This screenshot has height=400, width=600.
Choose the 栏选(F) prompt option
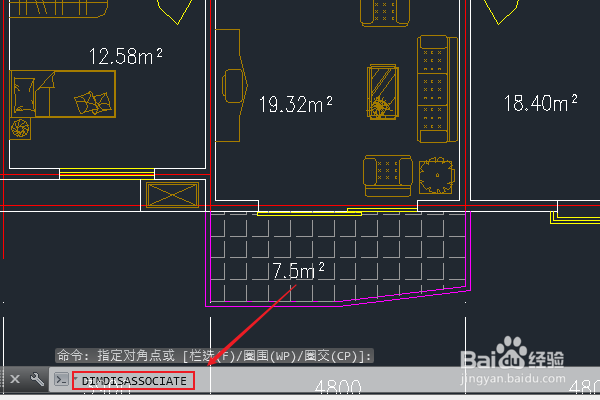coord(212,356)
